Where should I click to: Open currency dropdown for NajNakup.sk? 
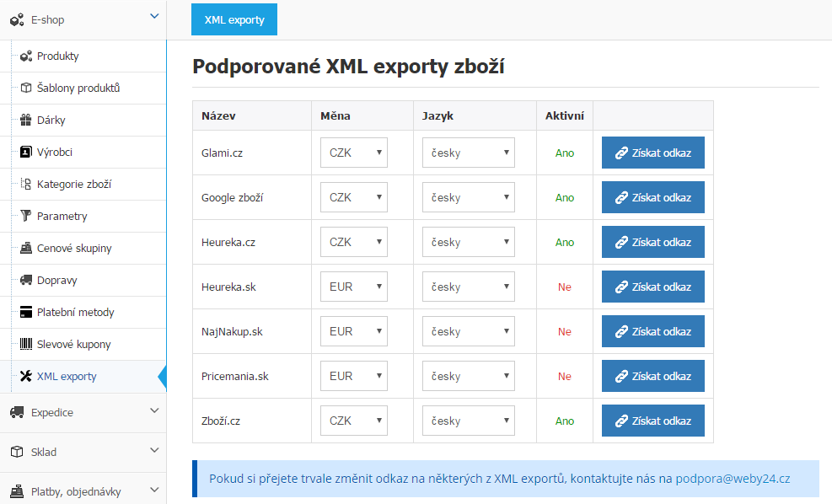coord(354,331)
